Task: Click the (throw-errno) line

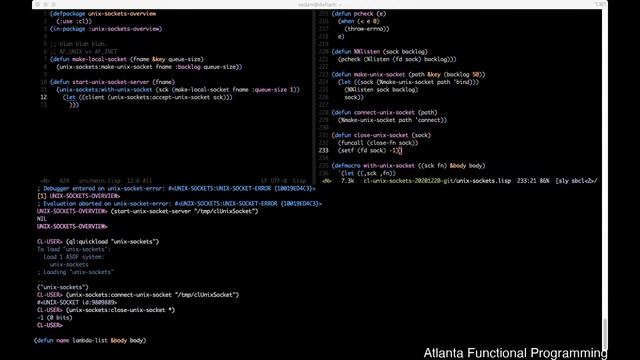Action: [x=367, y=29]
